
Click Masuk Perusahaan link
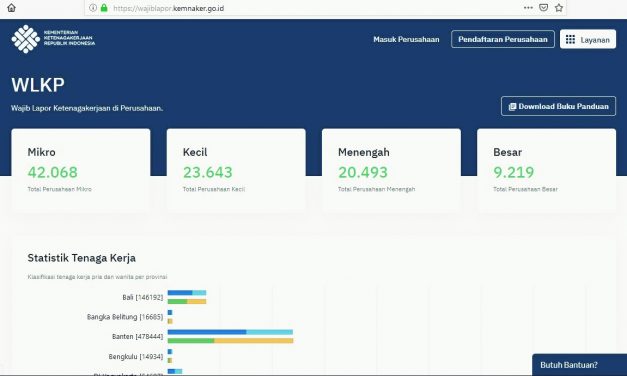[406, 39]
